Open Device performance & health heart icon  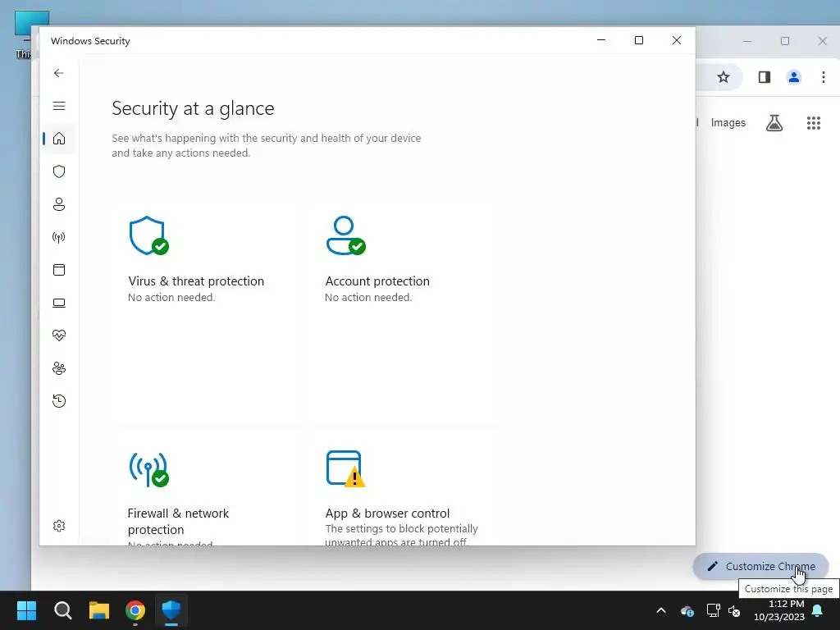coord(59,336)
